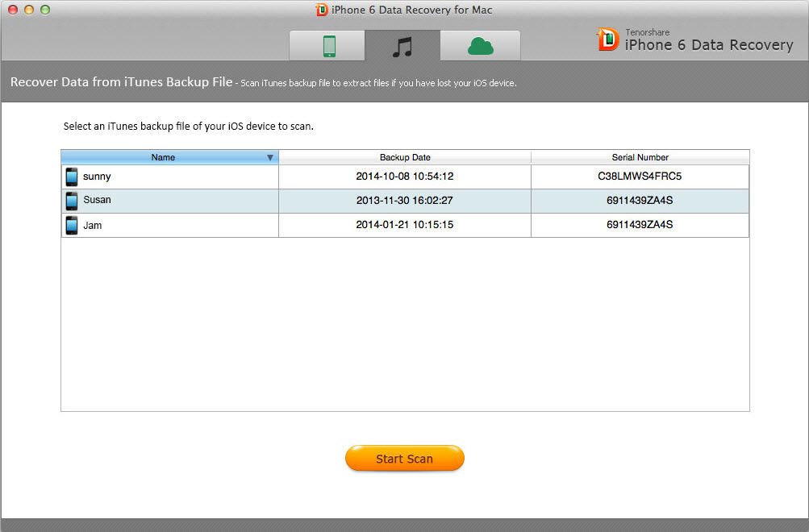This screenshot has height=532, width=809.
Task: Select the sunny backup row
Action: [405, 177]
